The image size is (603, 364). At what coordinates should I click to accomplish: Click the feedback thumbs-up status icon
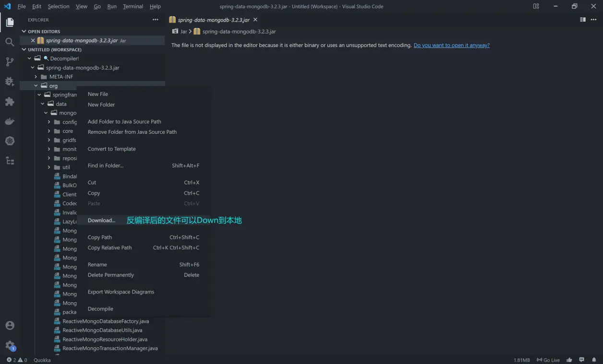point(569,360)
